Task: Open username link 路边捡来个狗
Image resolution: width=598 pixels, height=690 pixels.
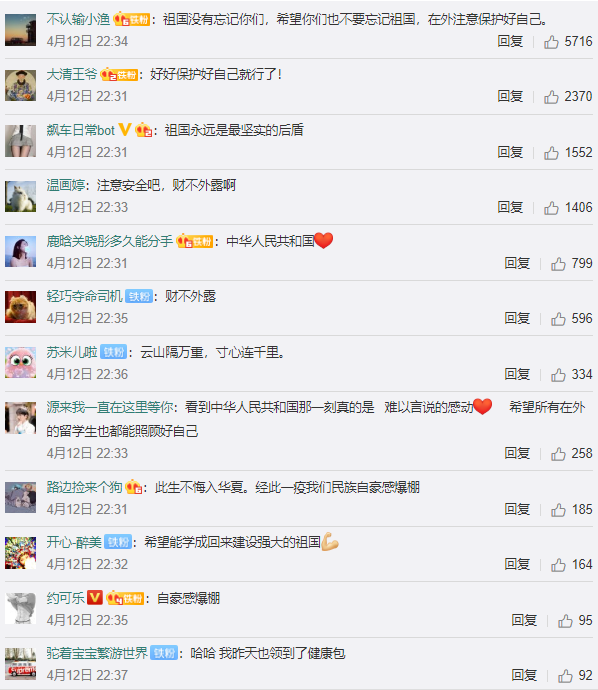Action: (84, 487)
